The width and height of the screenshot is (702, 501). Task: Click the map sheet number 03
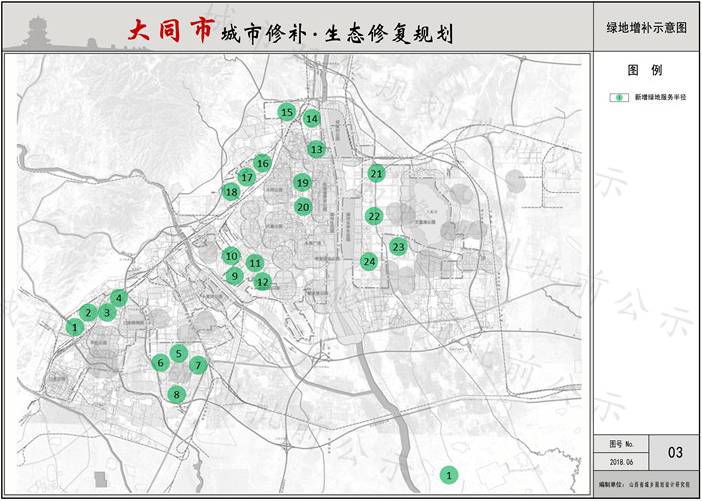click(x=675, y=453)
